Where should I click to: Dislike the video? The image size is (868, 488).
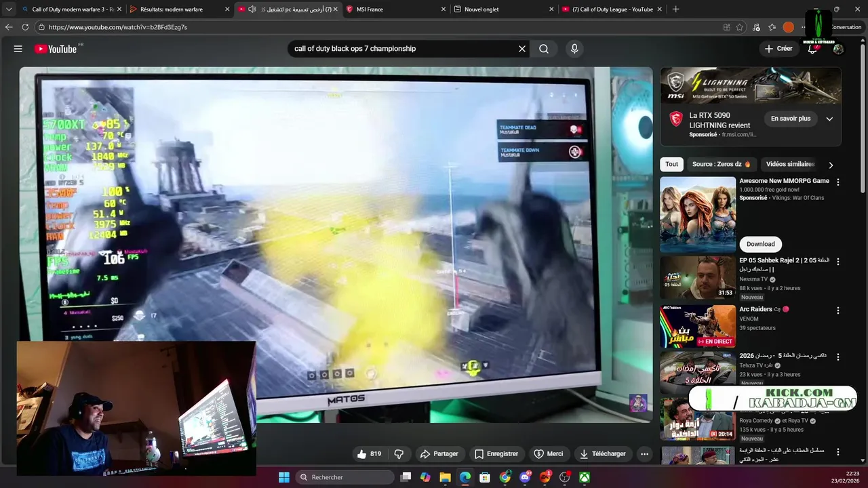[x=399, y=454]
